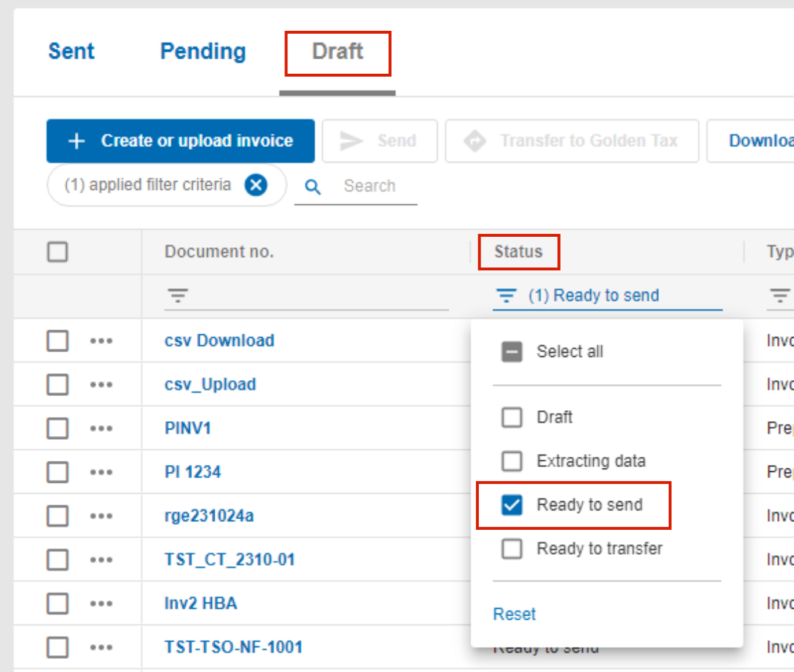The height and width of the screenshot is (672, 794).
Task: Open the Inv2 HBA document link
Action: click(201, 604)
